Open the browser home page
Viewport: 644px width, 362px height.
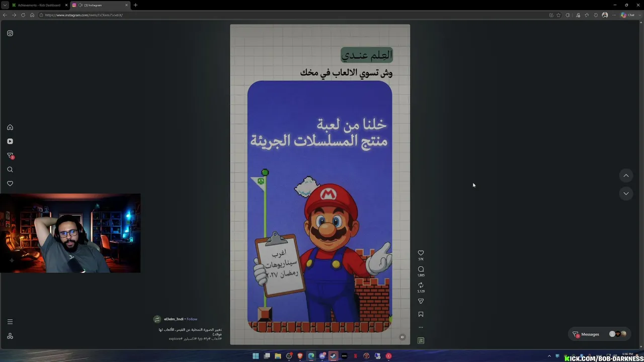pos(32,15)
